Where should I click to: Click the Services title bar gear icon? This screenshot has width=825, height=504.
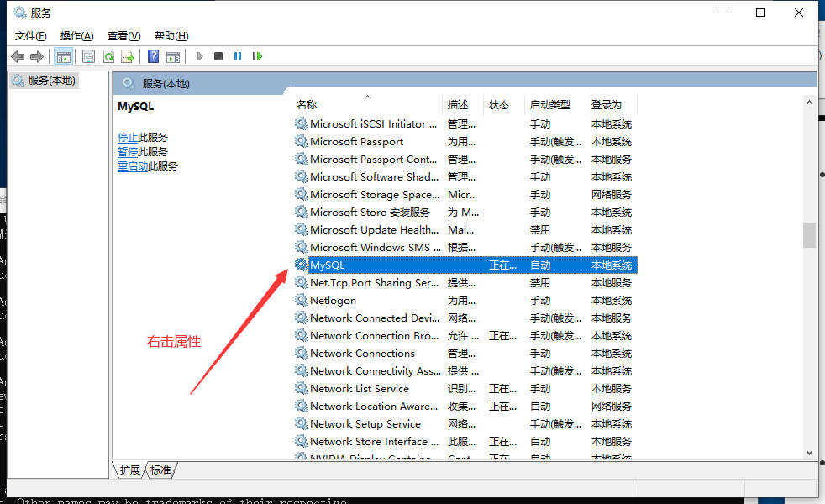coord(19,13)
